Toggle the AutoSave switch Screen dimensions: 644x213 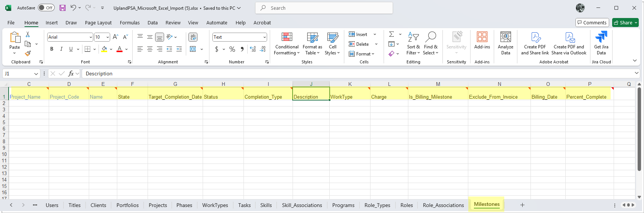(x=46, y=8)
